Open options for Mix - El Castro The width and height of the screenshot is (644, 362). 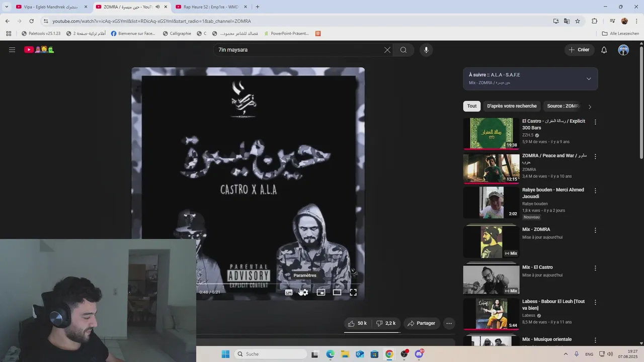[595, 268]
